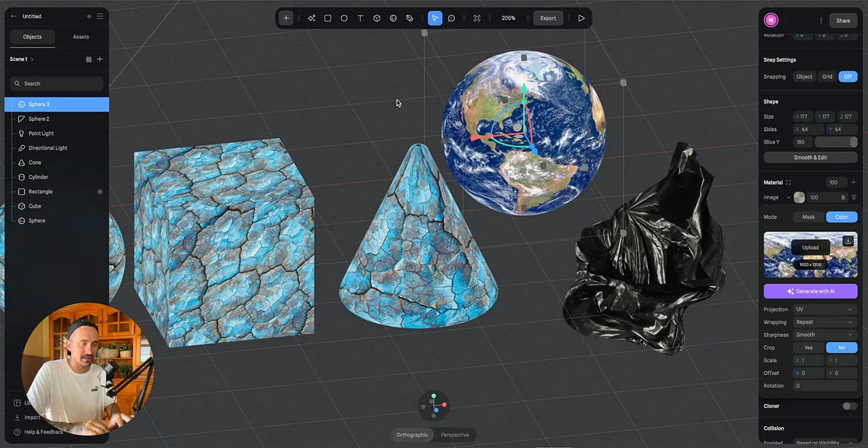Click the Export button
Image resolution: width=868 pixels, height=448 pixels.
pos(548,18)
